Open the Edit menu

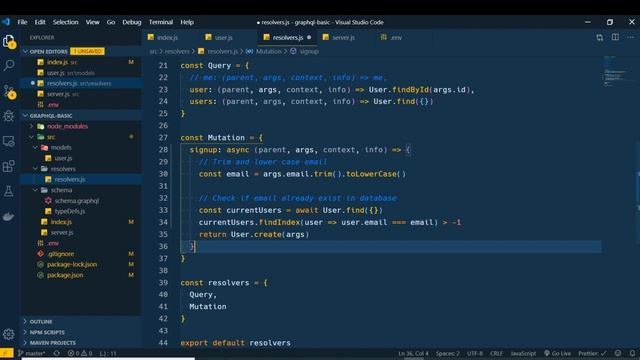40,22
